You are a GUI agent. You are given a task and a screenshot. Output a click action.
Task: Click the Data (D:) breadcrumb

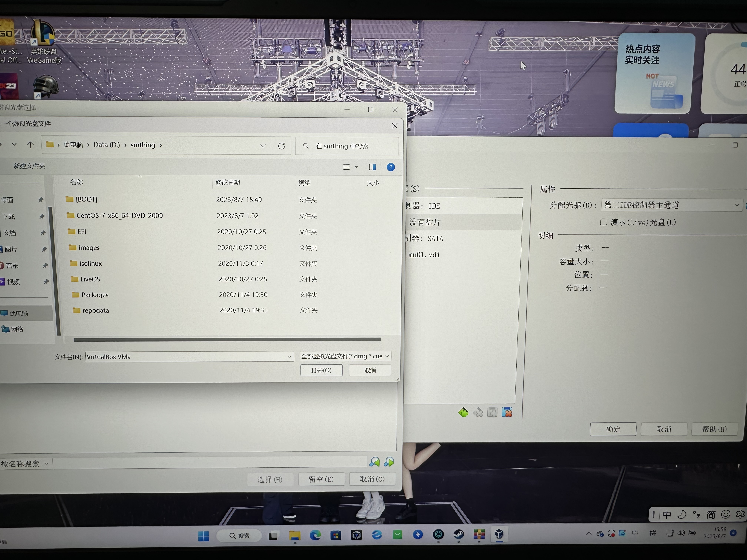107,145
